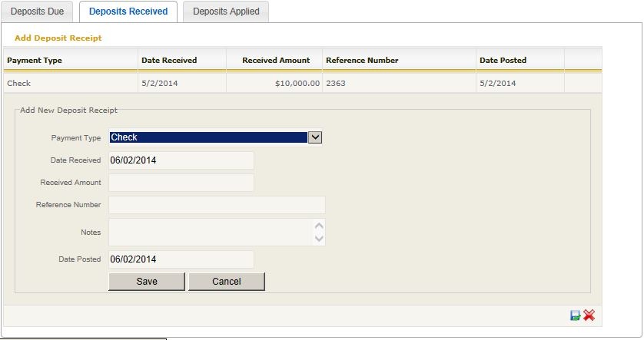Viewport: 644px width, 340px height.
Task: Focus the Date Posted input field
Action: click(x=181, y=259)
